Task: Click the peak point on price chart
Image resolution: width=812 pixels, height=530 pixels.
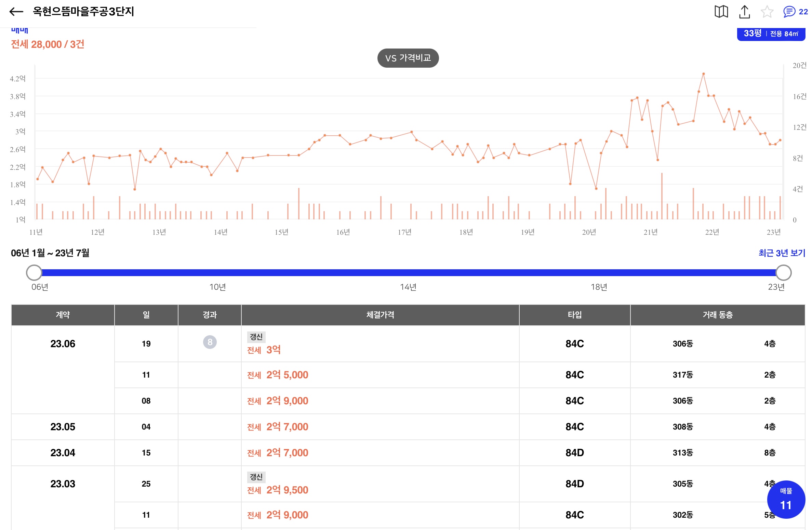Action: [x=703, y=74]
